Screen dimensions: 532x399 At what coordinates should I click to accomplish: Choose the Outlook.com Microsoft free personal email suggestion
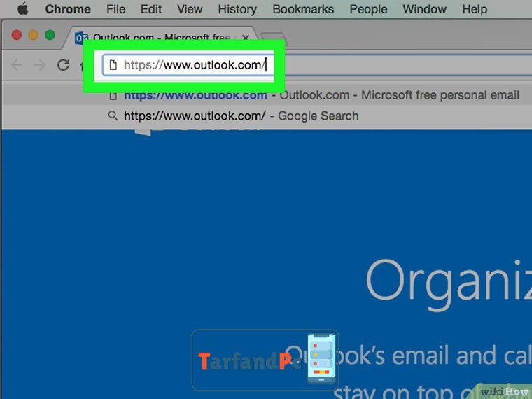(x=266, y=96)
